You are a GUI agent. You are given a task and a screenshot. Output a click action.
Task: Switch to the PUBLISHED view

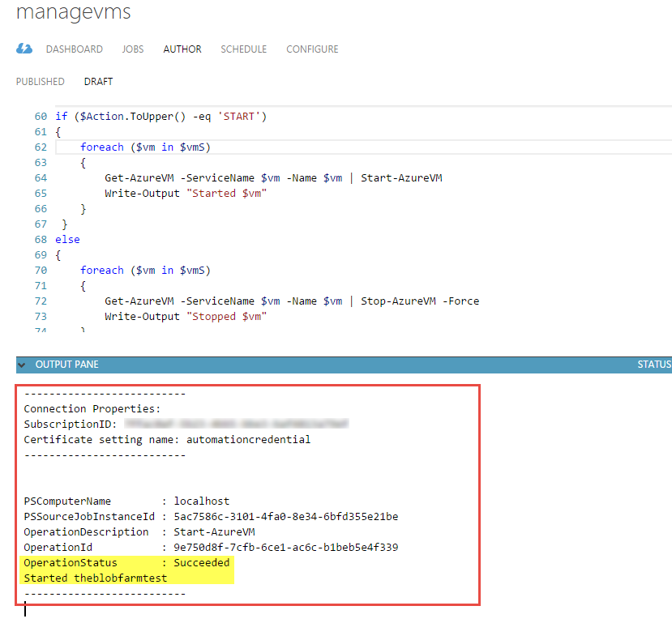[x=41, y=81]
